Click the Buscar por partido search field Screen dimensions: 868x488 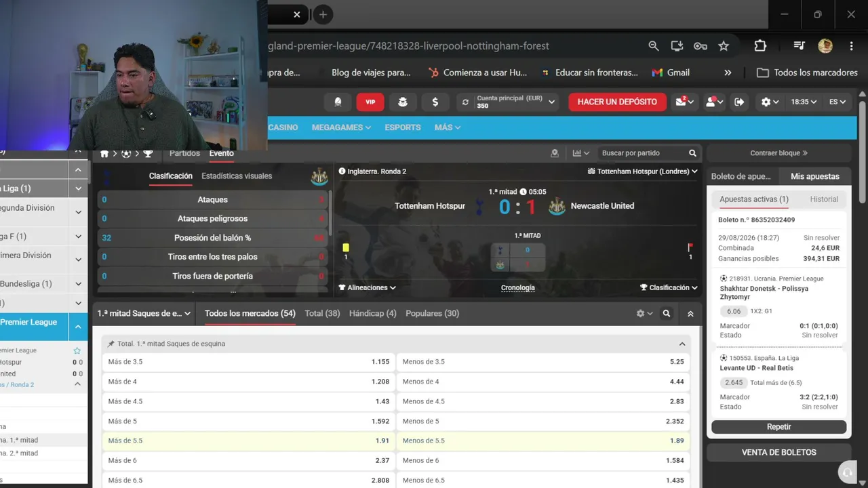click(x=643, y=153)
